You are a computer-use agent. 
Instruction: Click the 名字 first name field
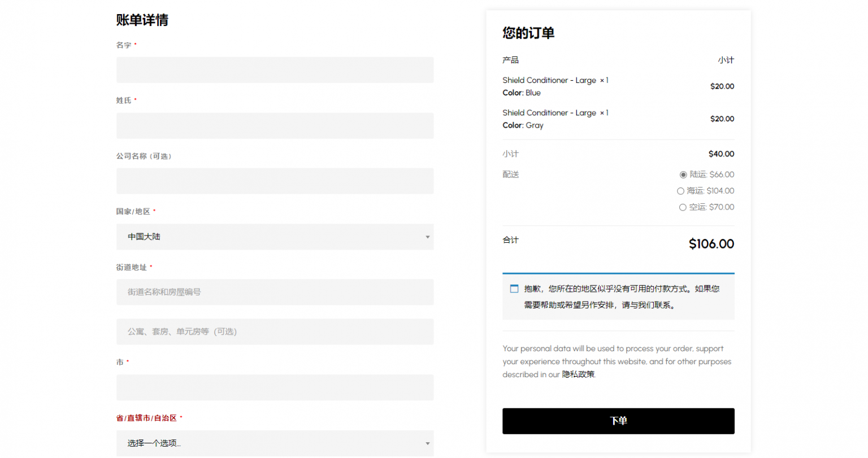click(275, 70)
